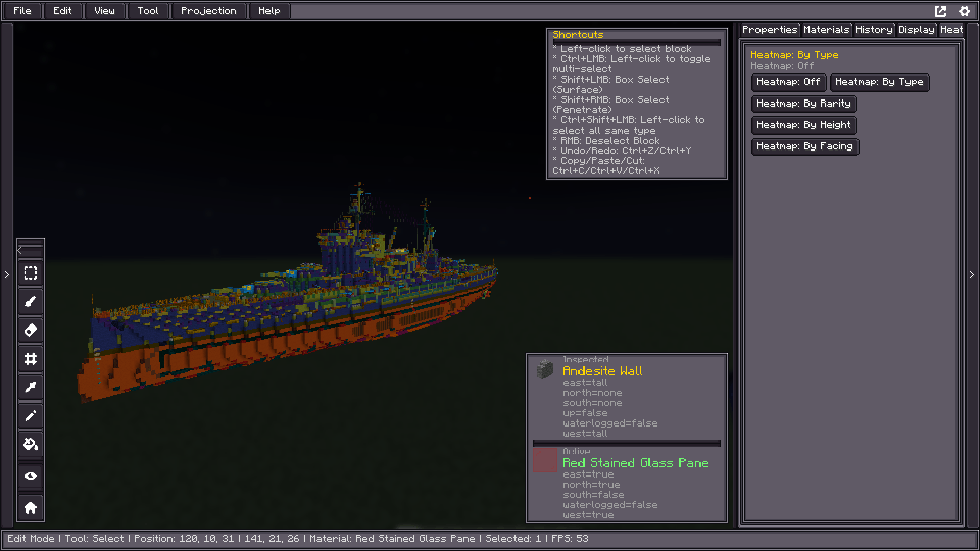Set heatmap By Rarity

(804, 104)
